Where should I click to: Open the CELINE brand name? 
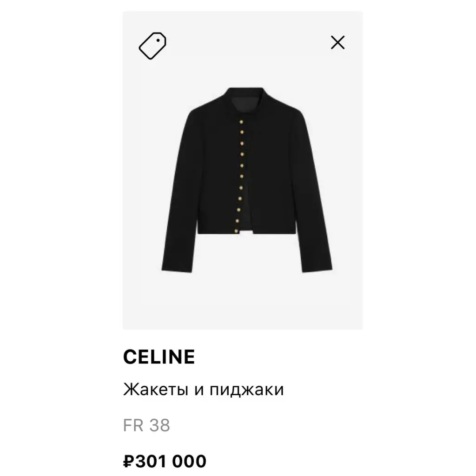coord(159,357)
